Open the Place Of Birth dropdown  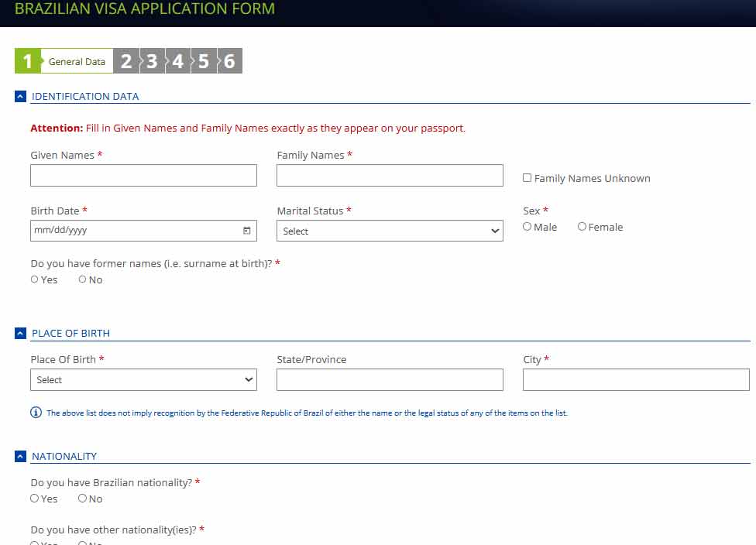click(143, 380)
